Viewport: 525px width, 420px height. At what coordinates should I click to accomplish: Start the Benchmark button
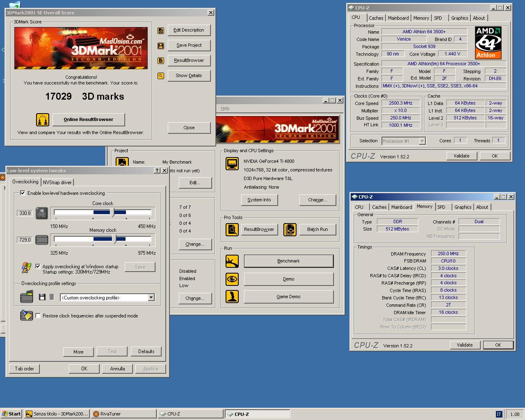289,261
